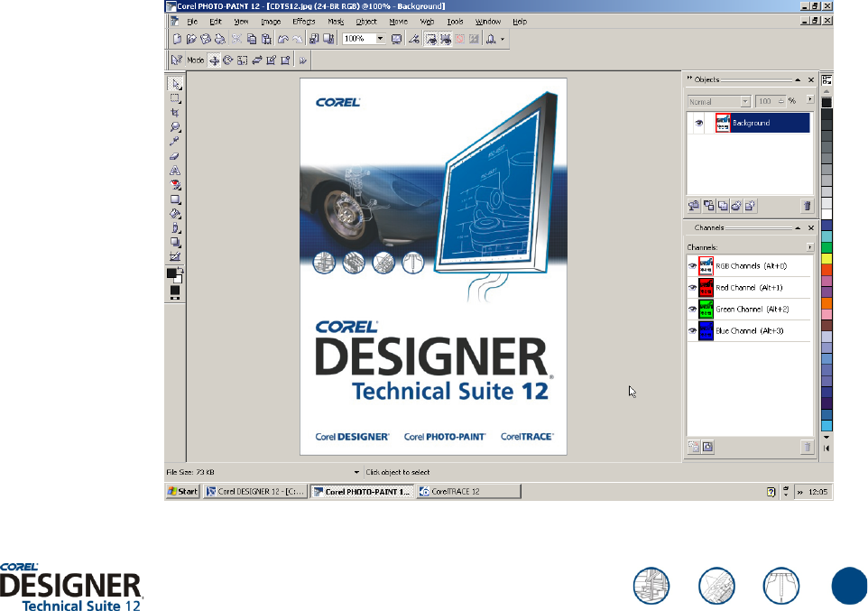Click the object opacity 100 field

coord(770,101)
